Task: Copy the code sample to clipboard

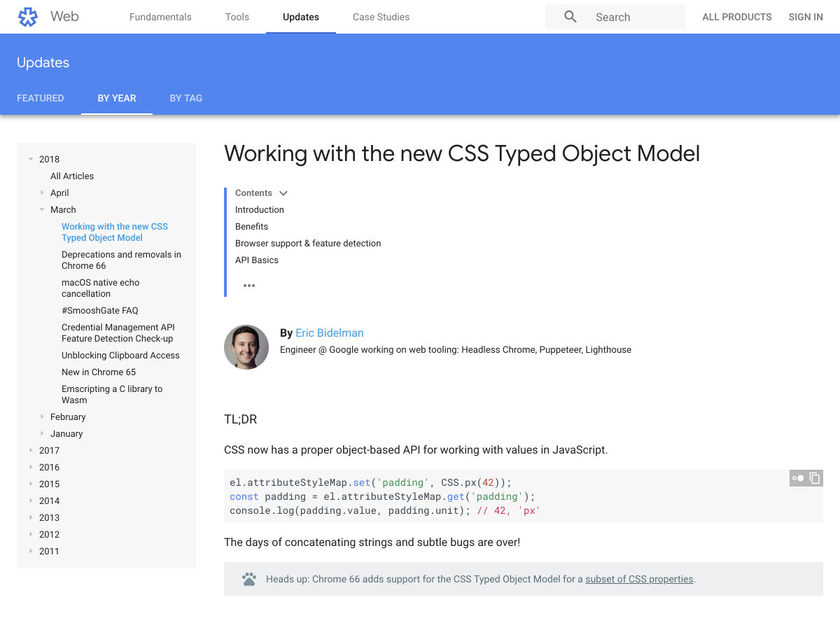Action: click(x=815, y=478)
